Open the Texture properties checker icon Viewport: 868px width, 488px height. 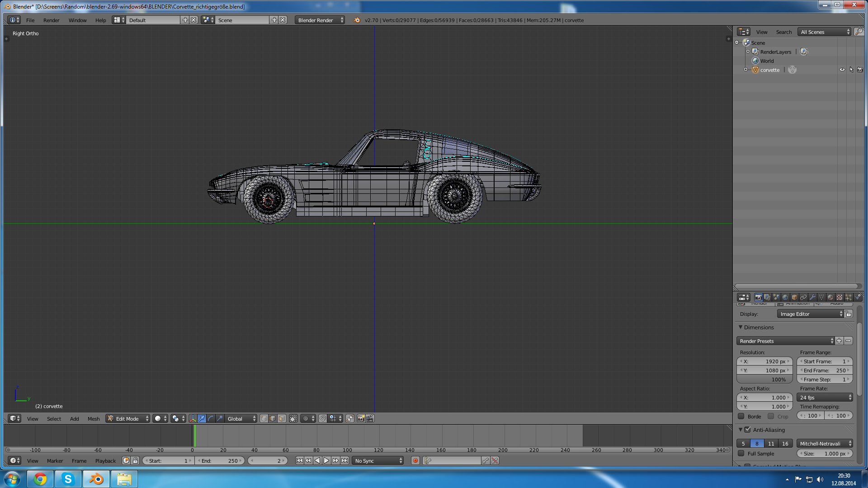coord(840,297)
